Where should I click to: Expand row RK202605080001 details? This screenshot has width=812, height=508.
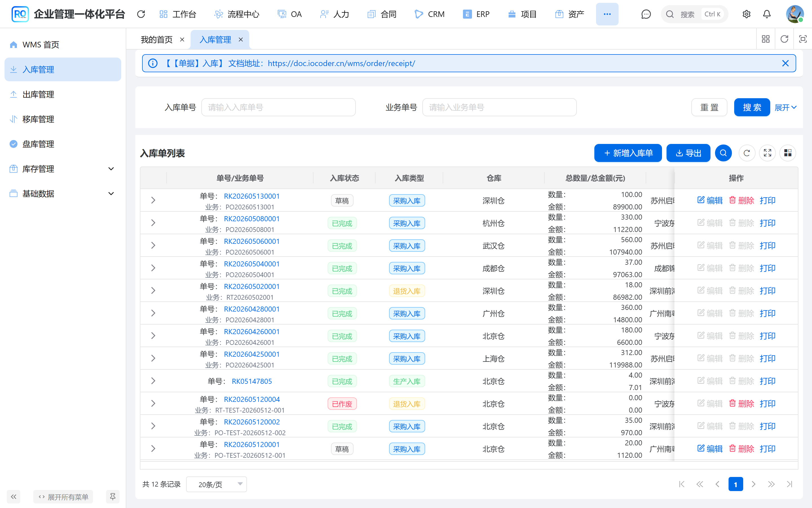[153, 223]
